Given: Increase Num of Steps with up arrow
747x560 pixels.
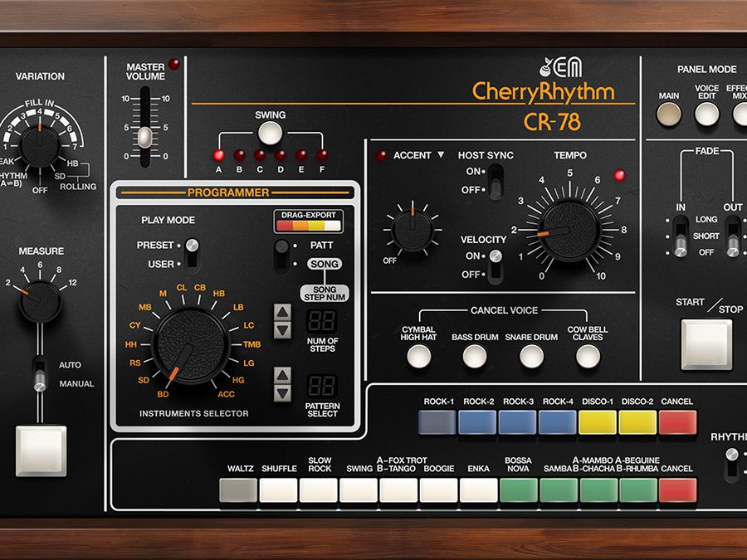Looking at the screenshot, I should [282, 313].
